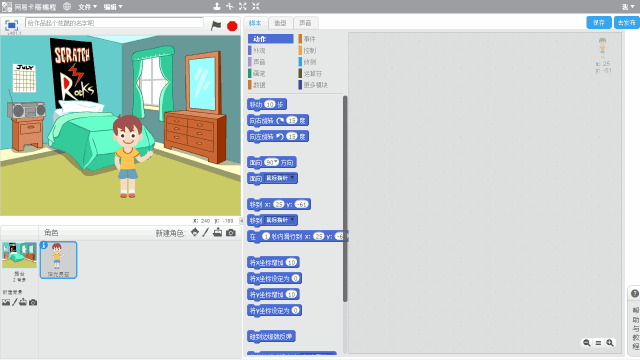Upload sprite from file icon
The height and width of the screenshot is (360, 640).
(x=218, y=232)
